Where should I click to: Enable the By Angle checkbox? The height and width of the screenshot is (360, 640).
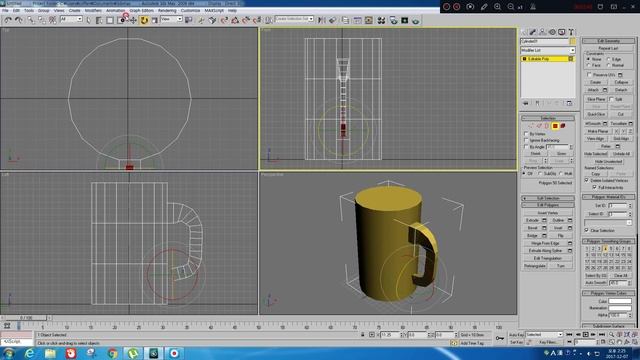pyautogui.click(x=527, y=147)
